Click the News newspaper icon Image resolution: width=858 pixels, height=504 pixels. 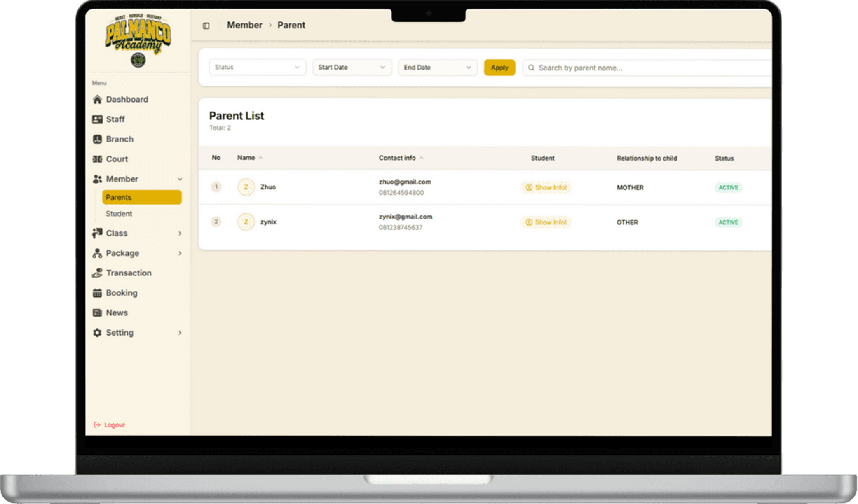tap(97, 313)
